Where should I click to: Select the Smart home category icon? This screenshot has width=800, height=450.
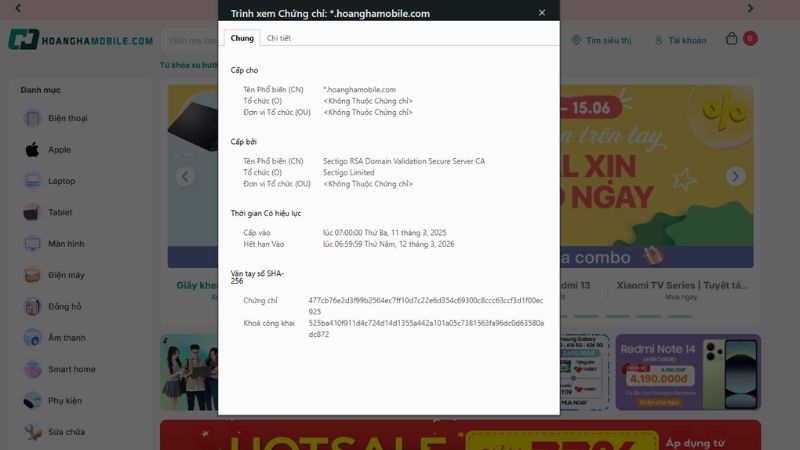coord(33,369)
